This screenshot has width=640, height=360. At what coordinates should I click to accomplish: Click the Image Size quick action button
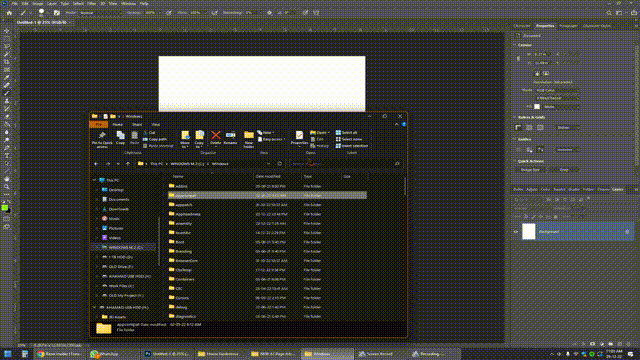point(531,170)
